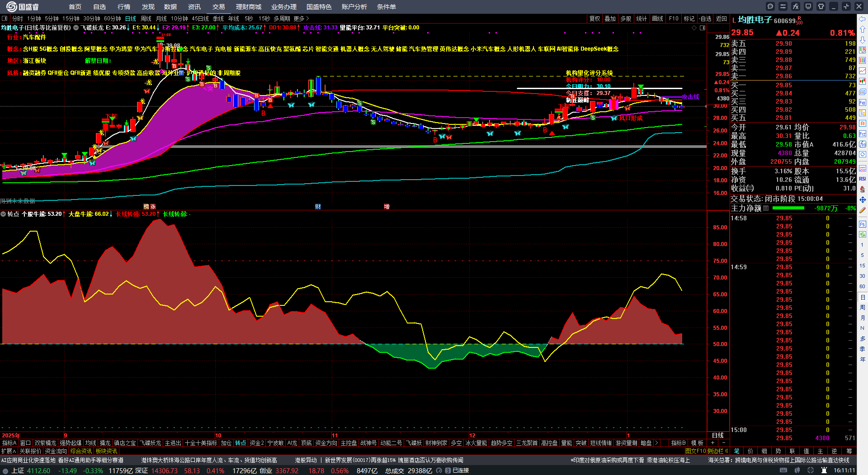The width and height of the screenshot is (868, 475).
Task: Click the pencil draw icon in right sidebar
Action: click(x=863, y=210)
